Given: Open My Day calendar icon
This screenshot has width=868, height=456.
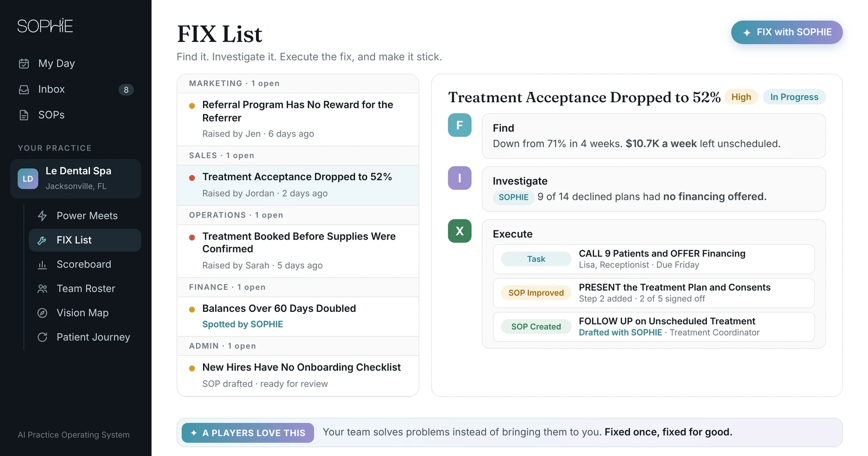Looking at the screenshot, I should click(24, 64).
